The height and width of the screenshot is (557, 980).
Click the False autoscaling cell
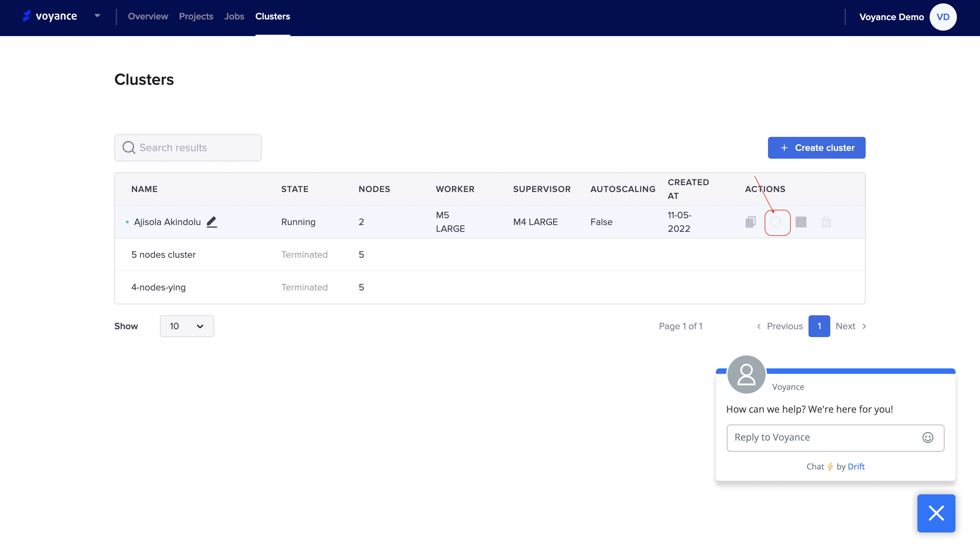pyautogui.click(x=601, y=222)
